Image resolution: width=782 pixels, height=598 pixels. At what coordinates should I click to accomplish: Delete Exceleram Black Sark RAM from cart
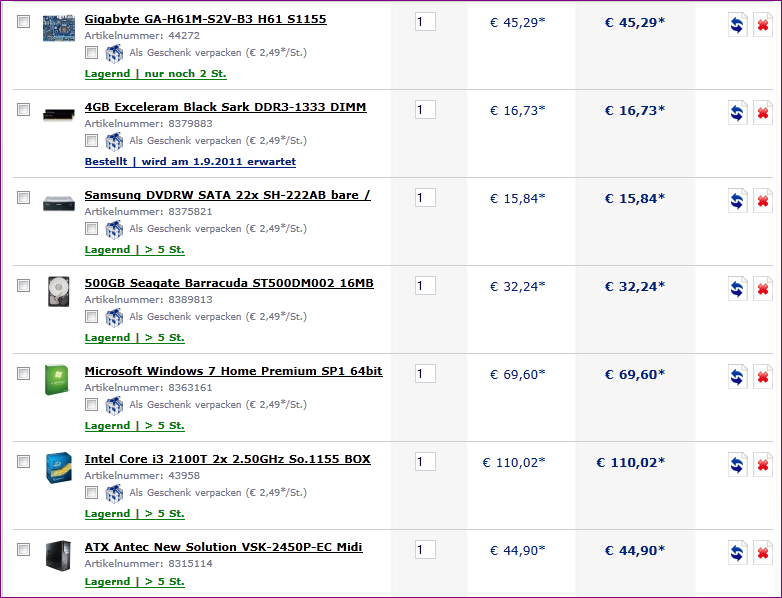[x=763, y=113]
